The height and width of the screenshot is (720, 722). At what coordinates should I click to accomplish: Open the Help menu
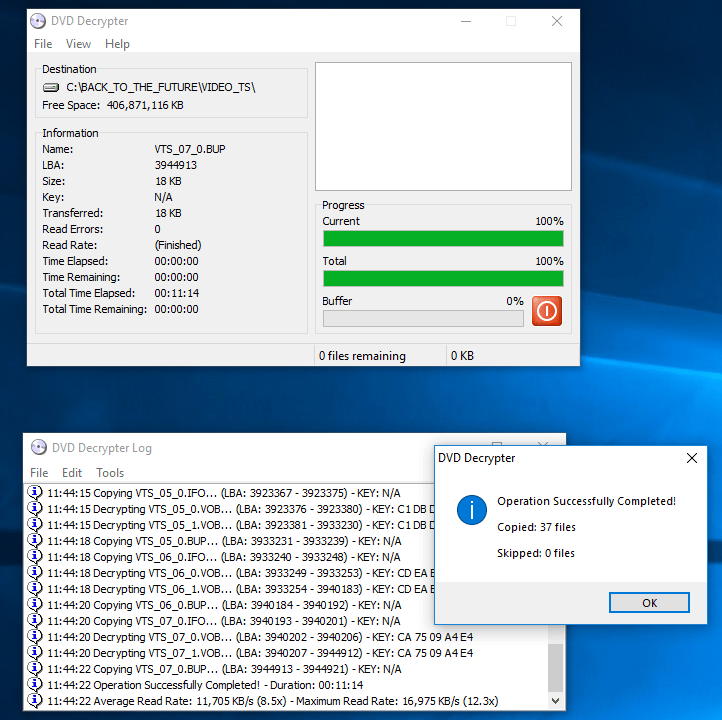[x=117, y=44]
